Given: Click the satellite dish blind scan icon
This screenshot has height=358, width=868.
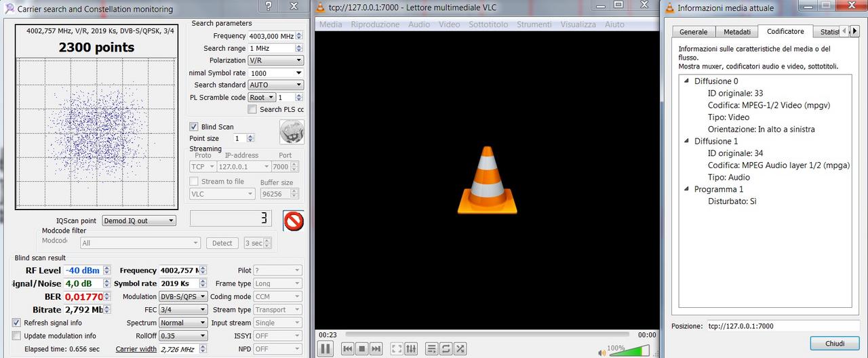Looking at the screenshot, I should click(x=292, y=132).
